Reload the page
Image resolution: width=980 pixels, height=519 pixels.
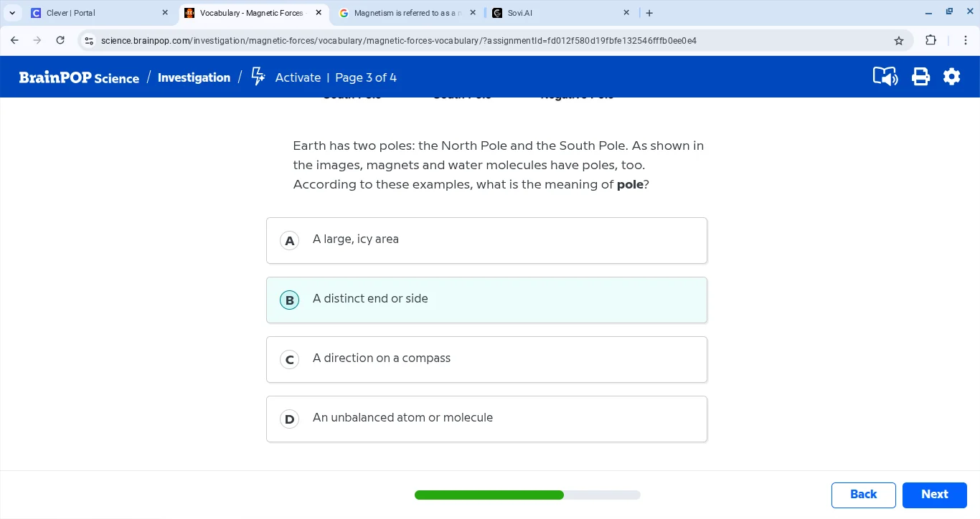(60, 41)
